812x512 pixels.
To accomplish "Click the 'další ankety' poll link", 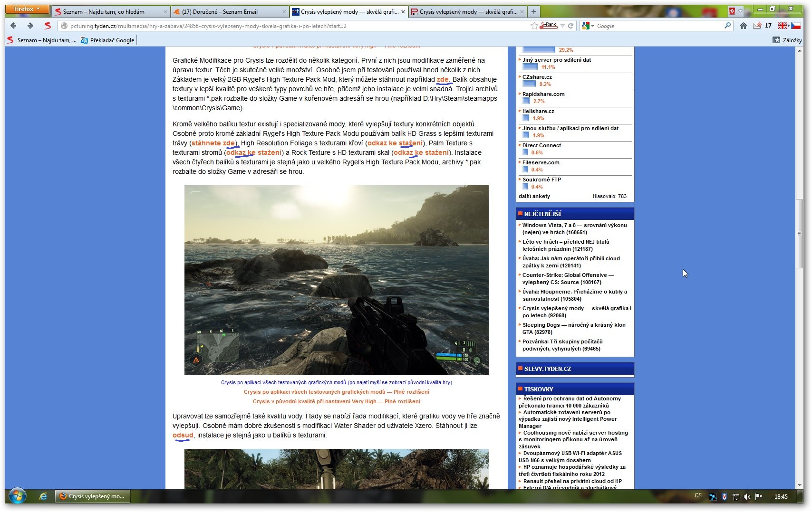I will point(534,196).
